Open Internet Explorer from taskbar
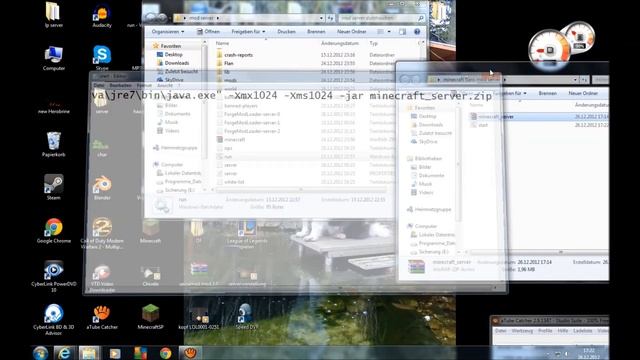The image size is (640, 360). pos(64,353)
